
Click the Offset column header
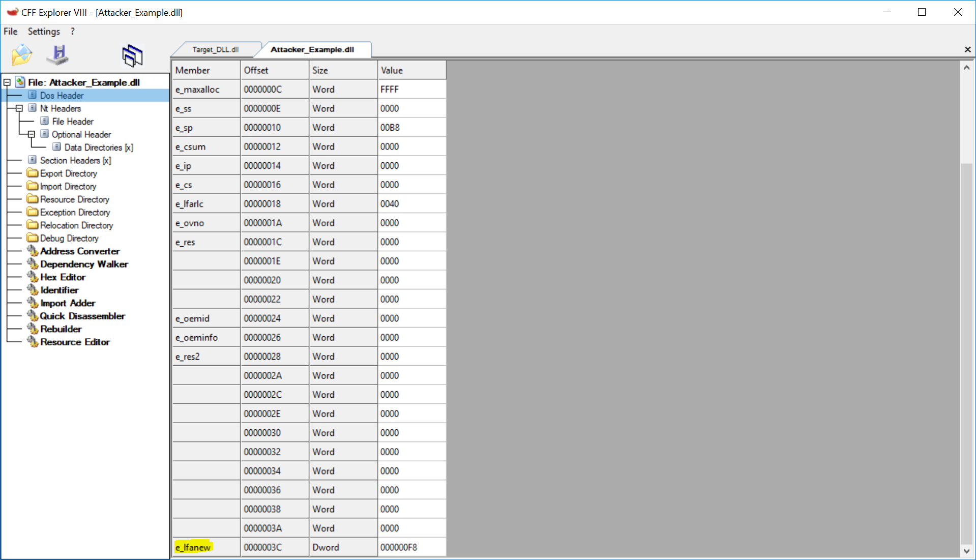tap(275, 70)
